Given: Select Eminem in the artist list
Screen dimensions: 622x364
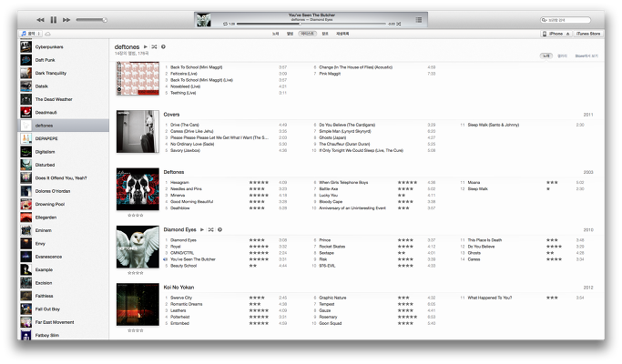Looking at the screenshot, I should coord(65,230).
